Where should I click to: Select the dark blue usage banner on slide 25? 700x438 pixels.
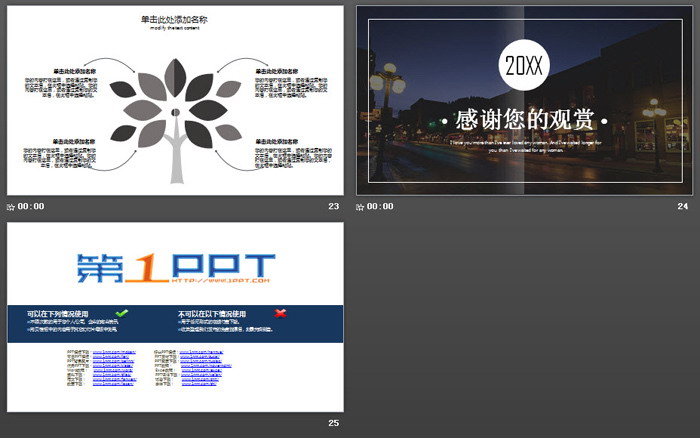[x=175, y=326]
